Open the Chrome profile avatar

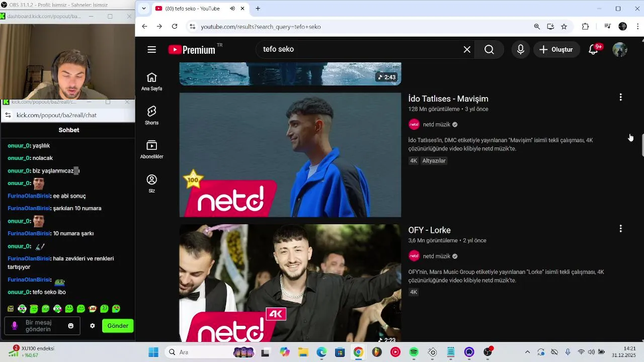coord(623,26)
